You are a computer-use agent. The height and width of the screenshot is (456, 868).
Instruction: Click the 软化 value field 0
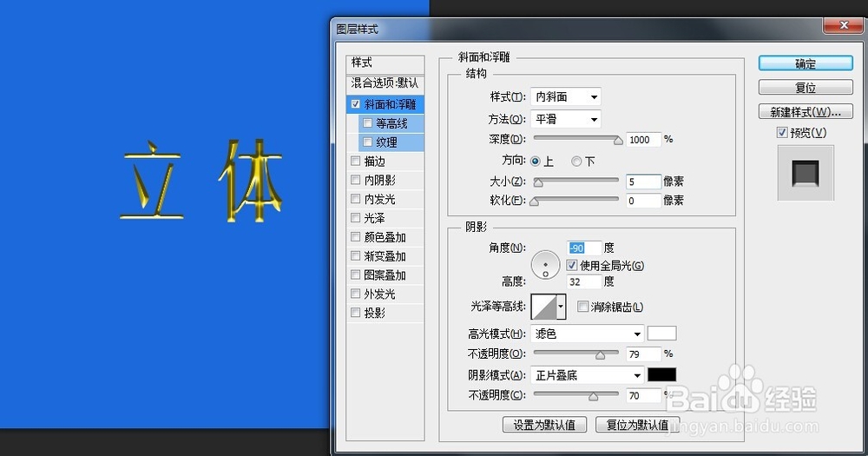tap(644, 201)
